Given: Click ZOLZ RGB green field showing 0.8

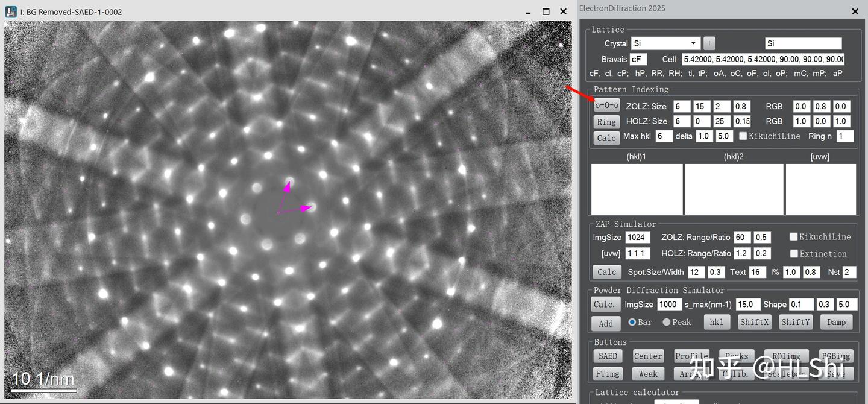Looking at the screenshot, I should click(x=821, y=106).
